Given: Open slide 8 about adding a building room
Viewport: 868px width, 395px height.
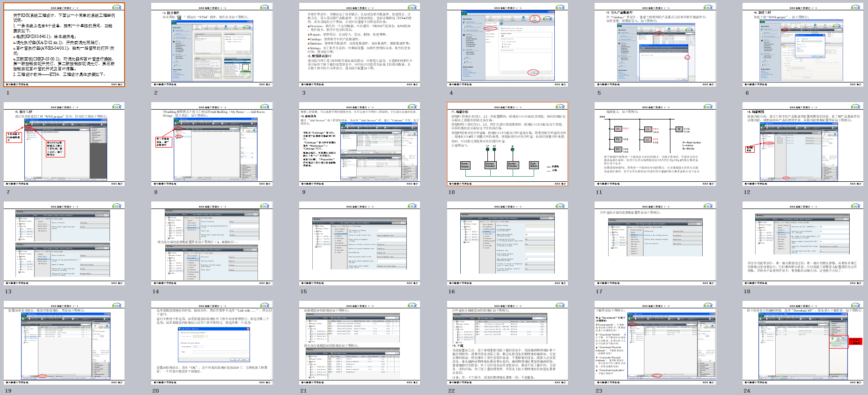Looking at the screenshot, I should tap(212, 144).
